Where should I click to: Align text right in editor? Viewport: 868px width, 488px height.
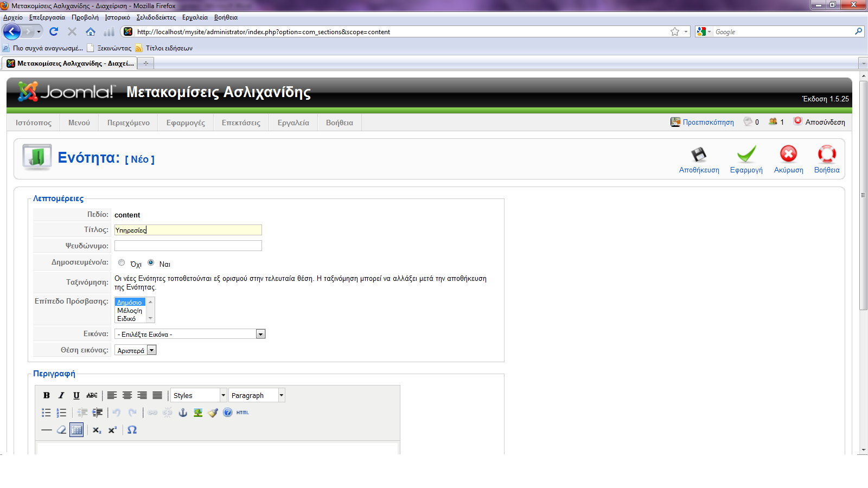142,395
